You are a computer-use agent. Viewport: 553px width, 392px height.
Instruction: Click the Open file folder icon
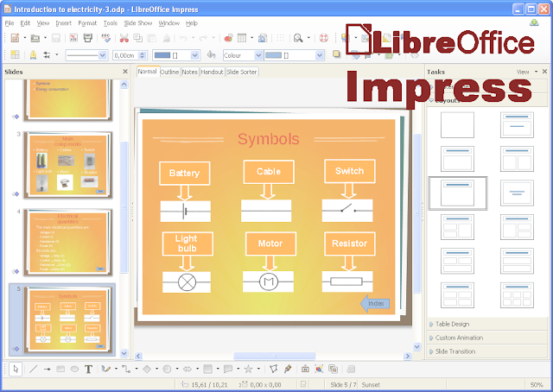point(35,38)
